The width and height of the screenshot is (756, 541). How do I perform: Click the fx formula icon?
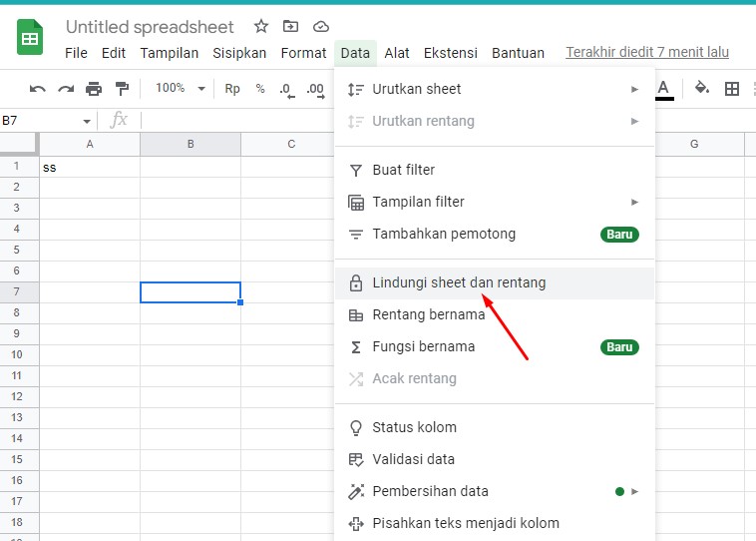pos(119,120)
